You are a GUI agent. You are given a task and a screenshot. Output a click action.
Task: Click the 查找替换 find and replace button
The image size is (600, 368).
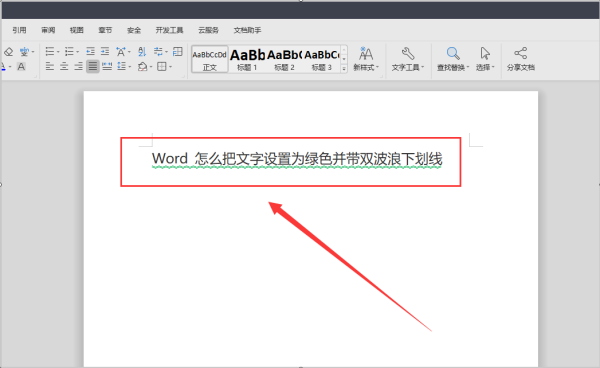[453, 59]
